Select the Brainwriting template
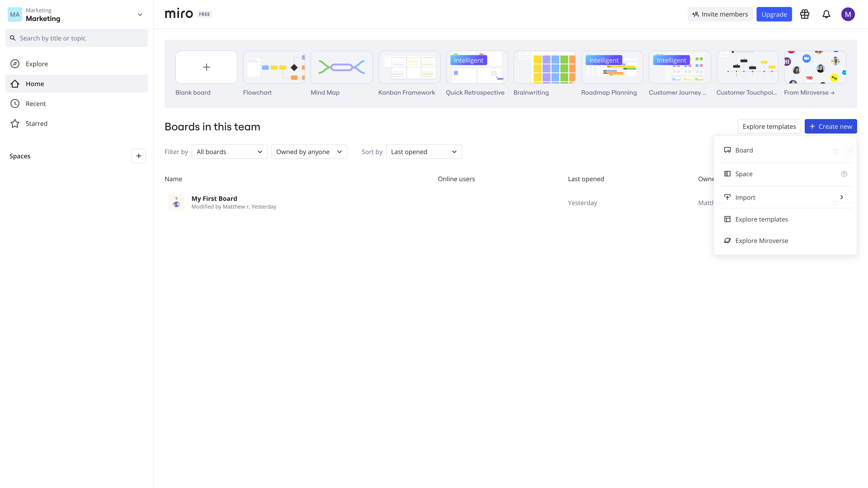868x488 pixels. [x=545, y=67]
